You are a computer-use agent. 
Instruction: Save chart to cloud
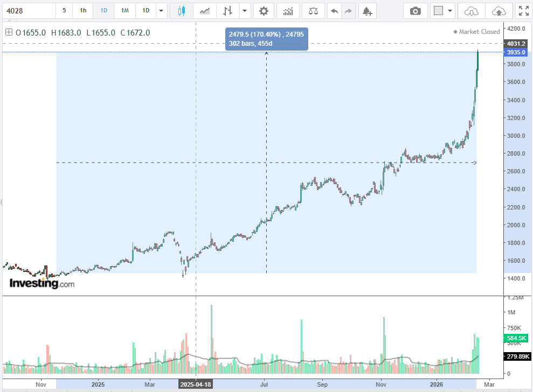click(499, 11)
